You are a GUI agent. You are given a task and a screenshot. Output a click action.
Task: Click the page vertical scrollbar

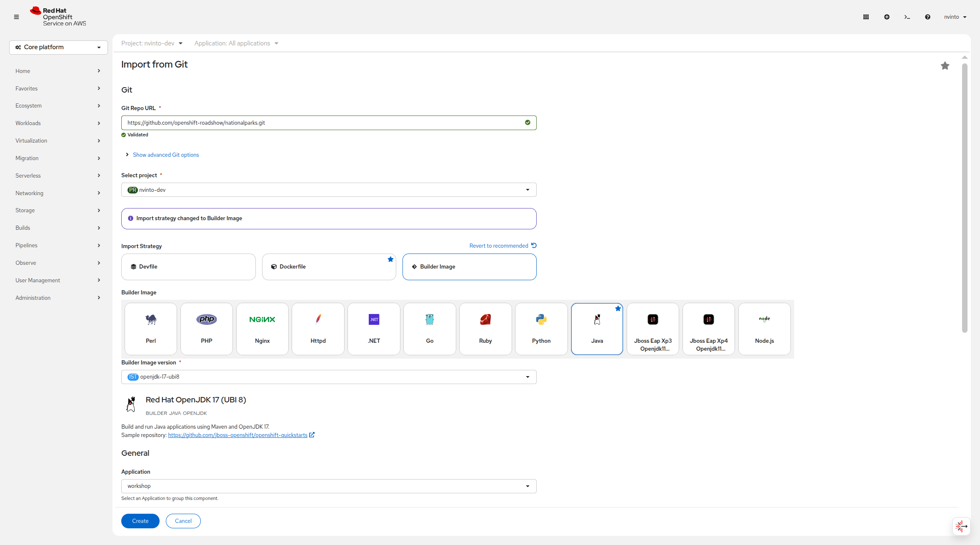(x=964, y=198)
